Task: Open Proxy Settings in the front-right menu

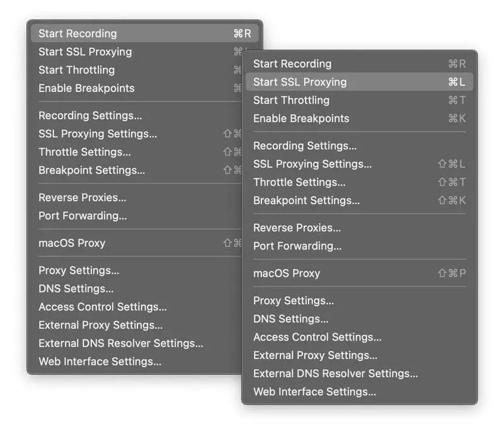Action: 294,301
